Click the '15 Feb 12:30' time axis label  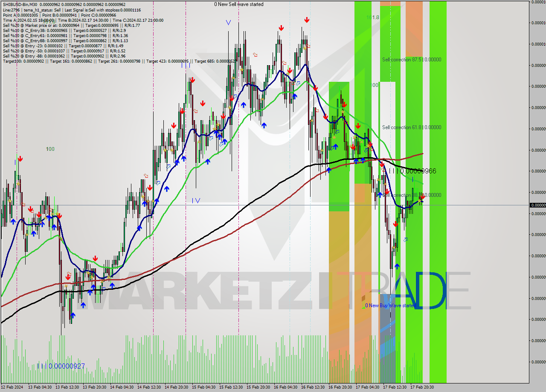(231, 387)
